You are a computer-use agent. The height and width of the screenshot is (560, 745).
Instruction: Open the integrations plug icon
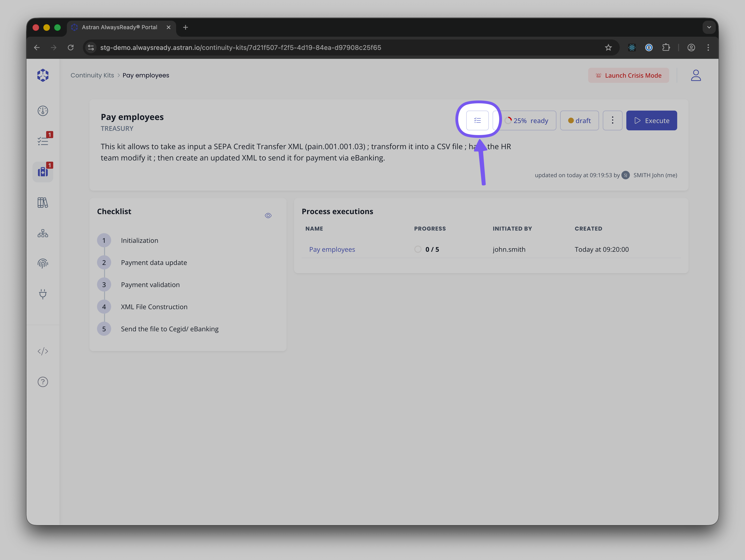pos(43,294)
